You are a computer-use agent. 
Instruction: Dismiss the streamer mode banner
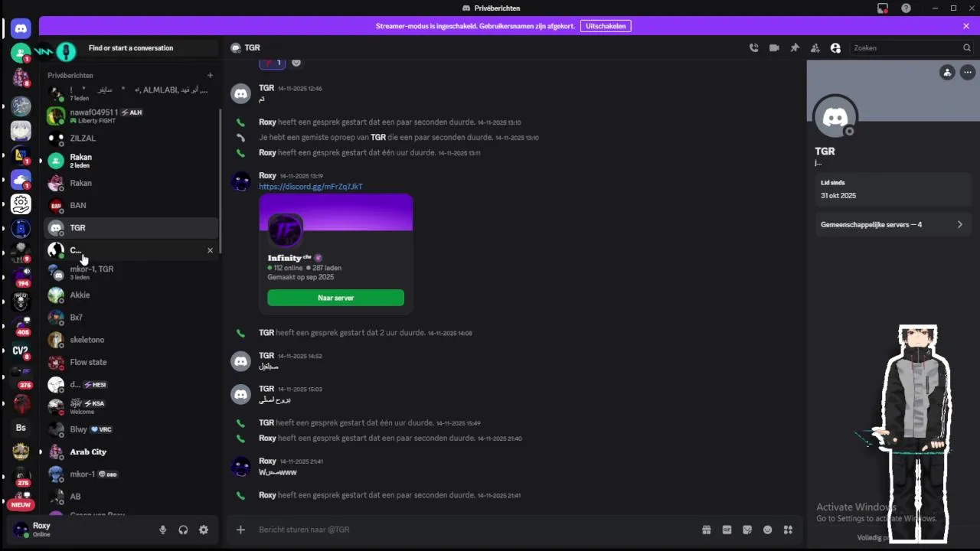coord(966,26)
